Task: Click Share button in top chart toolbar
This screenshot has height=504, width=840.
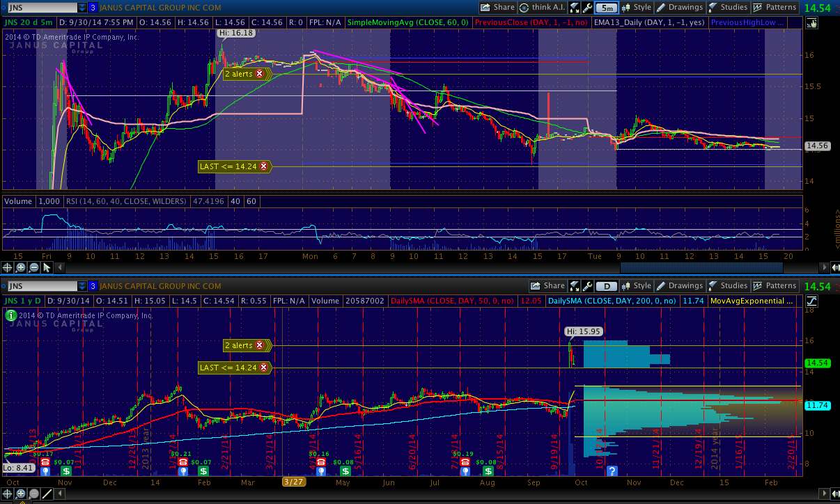Action: pyautogui.click(x=497, y=8)
